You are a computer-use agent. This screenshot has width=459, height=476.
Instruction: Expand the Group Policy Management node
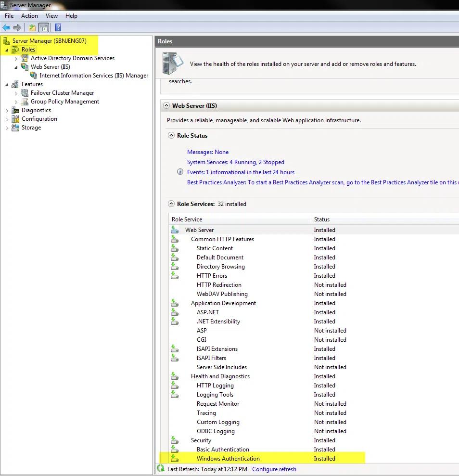click(16, 102)
